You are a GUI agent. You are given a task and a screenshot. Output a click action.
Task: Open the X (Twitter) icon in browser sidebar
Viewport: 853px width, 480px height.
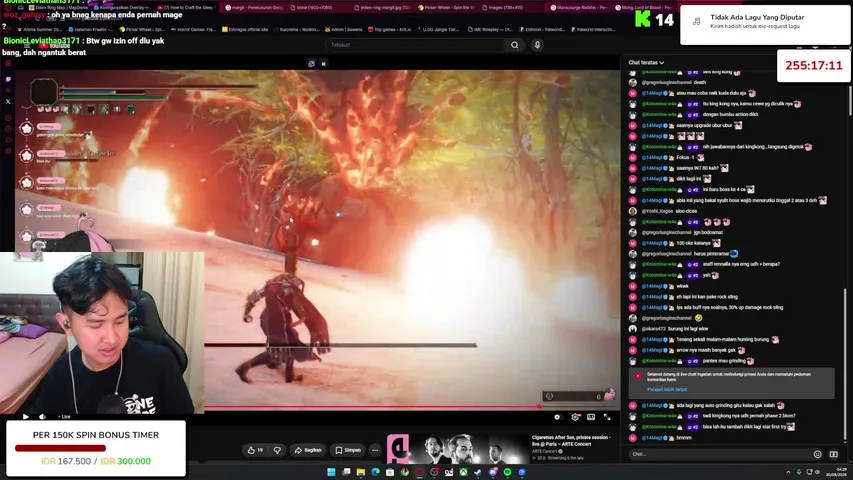(x=8, y=101)
